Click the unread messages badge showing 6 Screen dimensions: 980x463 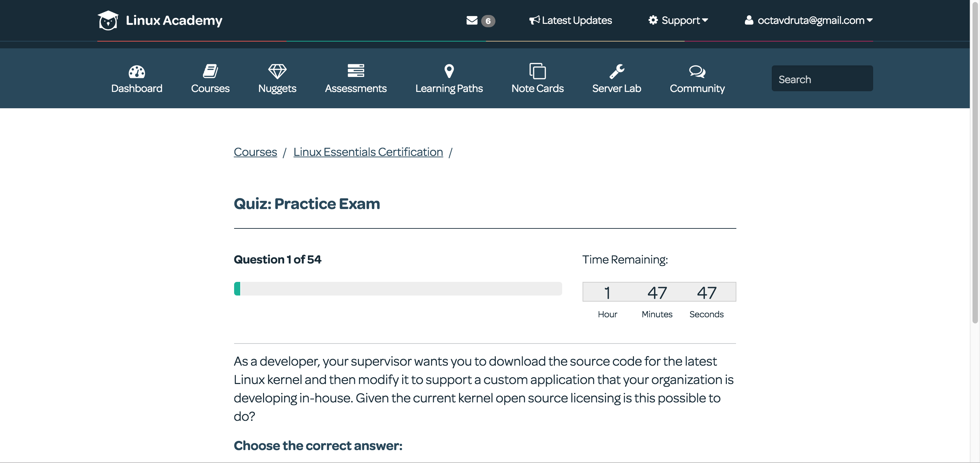pos(488,21)
